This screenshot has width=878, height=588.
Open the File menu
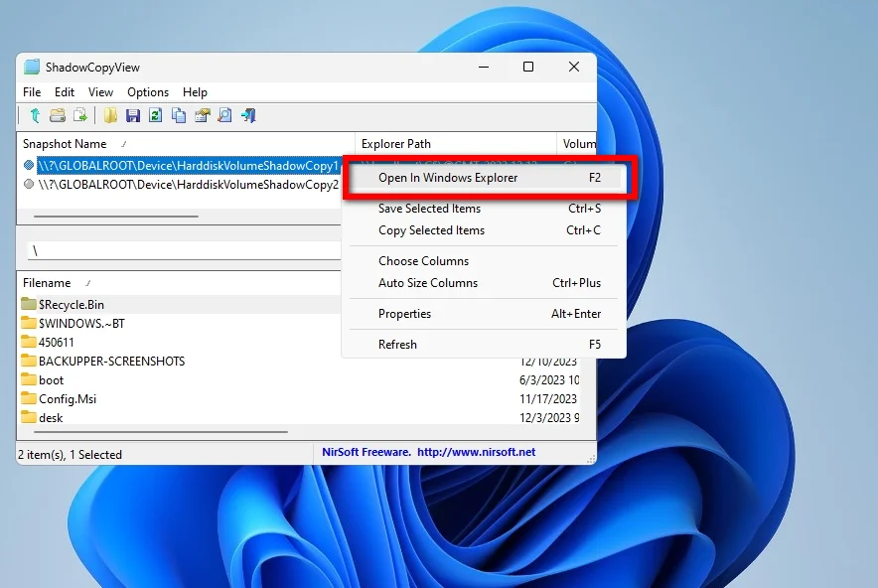point(32,91)
